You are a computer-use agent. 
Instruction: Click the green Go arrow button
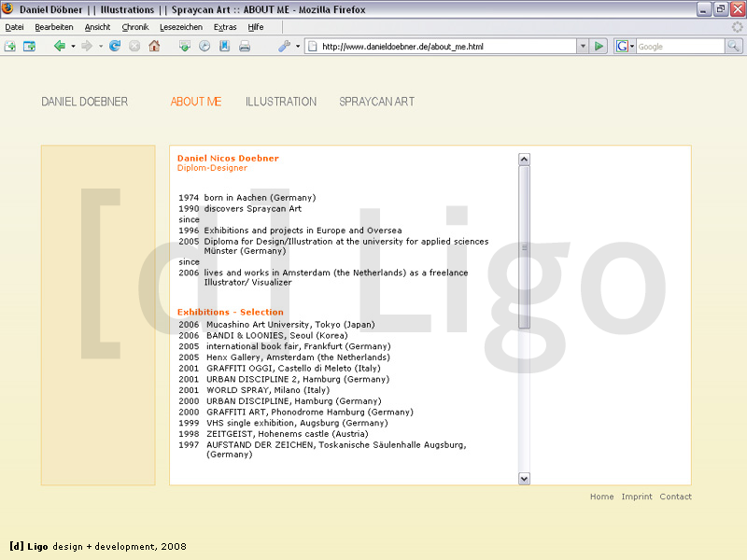pos(599,46)
